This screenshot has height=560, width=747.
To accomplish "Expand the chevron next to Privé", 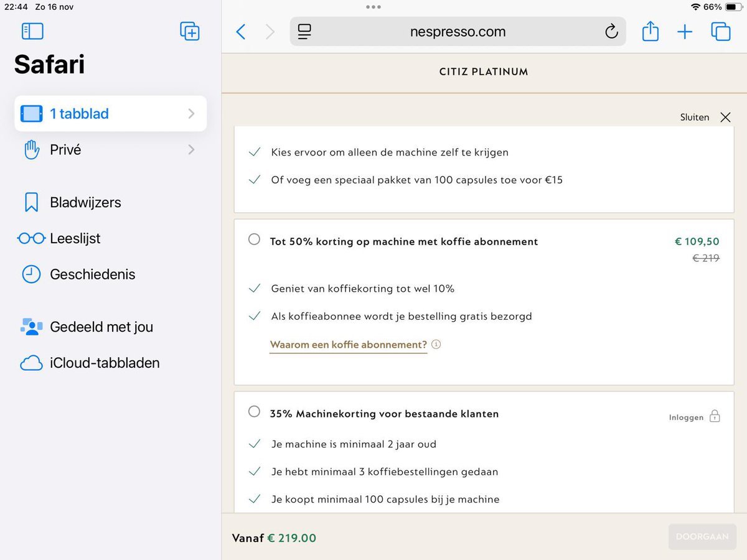I will pyautogui.click(x=191, y=149).
